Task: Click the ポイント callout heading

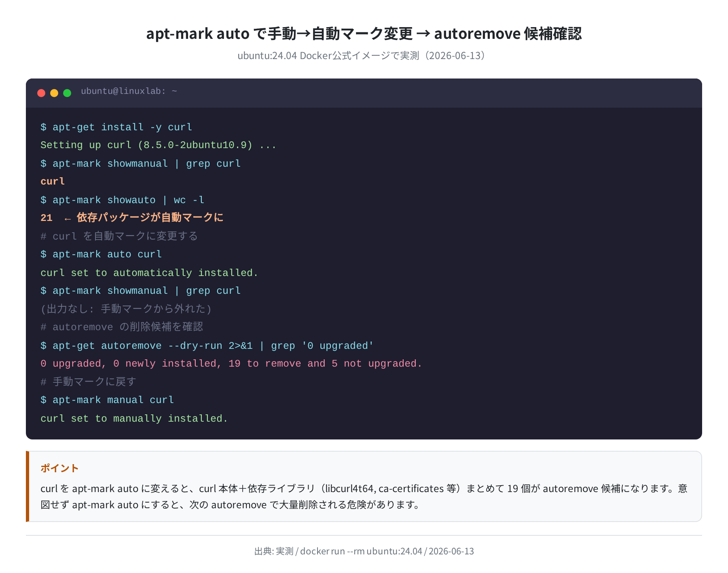Action: pyautogui.click(x=59, y=468)
